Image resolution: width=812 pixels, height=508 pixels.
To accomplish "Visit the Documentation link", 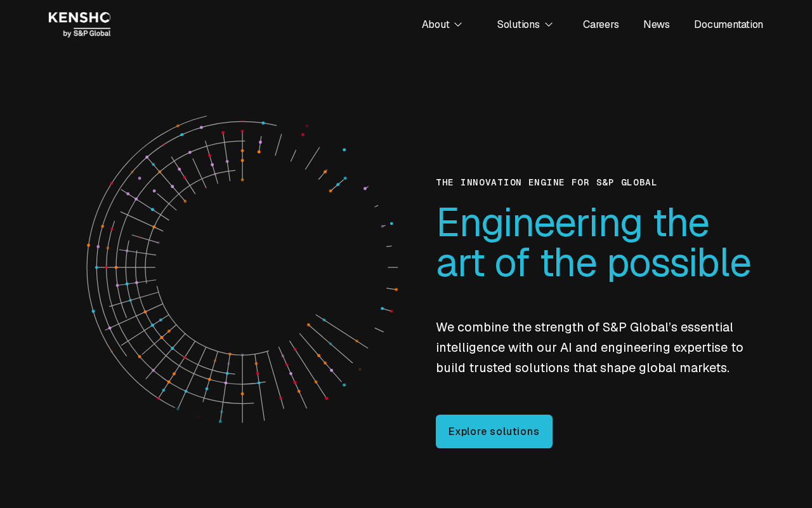I will (x=728, y=24).
